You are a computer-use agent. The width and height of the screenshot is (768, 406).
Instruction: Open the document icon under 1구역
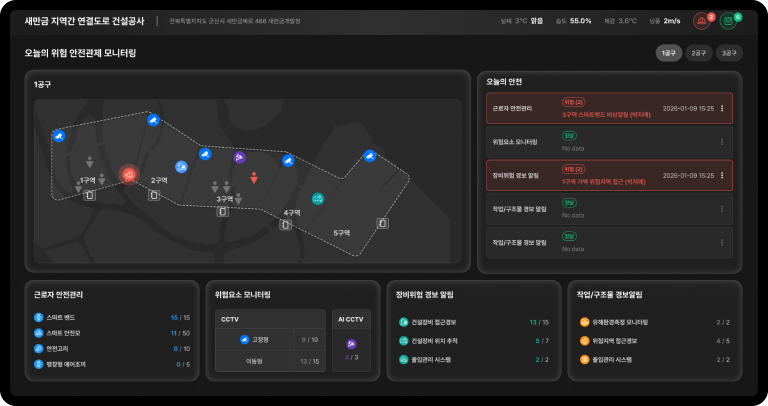89,195
